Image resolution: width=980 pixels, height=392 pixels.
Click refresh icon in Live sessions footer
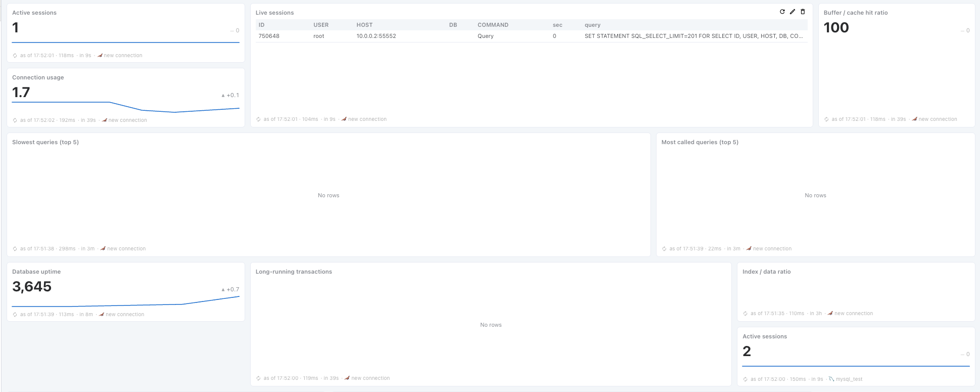coord(259,119)
